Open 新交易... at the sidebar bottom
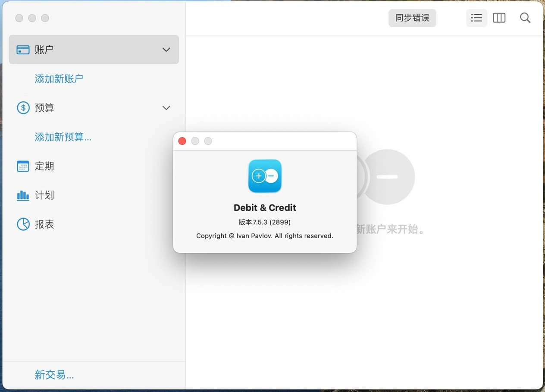This screenshot has height=392, width=545. [54, 375]
